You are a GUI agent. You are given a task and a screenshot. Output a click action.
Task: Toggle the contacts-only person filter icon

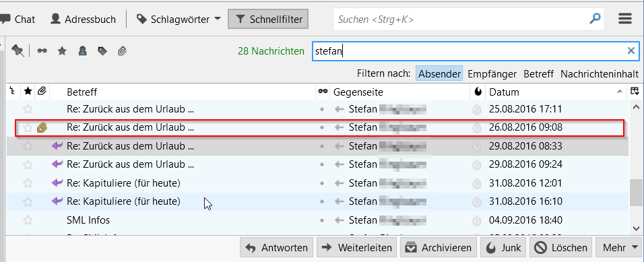coord(82,51)
